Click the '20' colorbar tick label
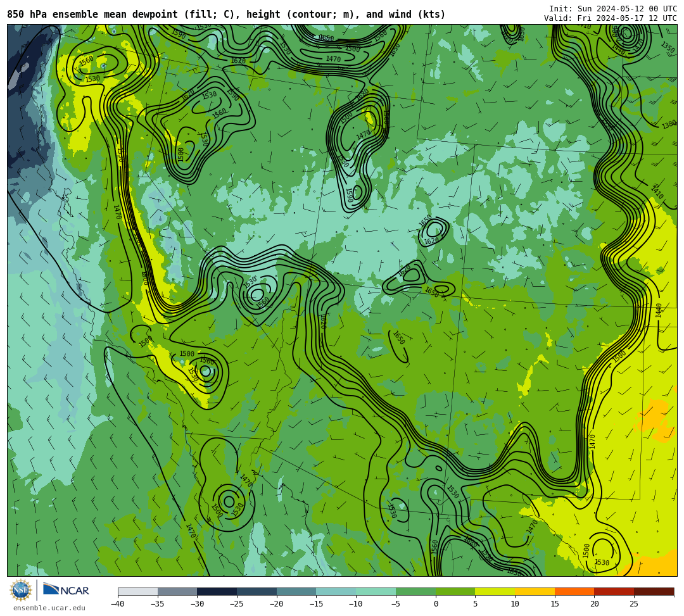684x616 pixels. tap(595, 604)
